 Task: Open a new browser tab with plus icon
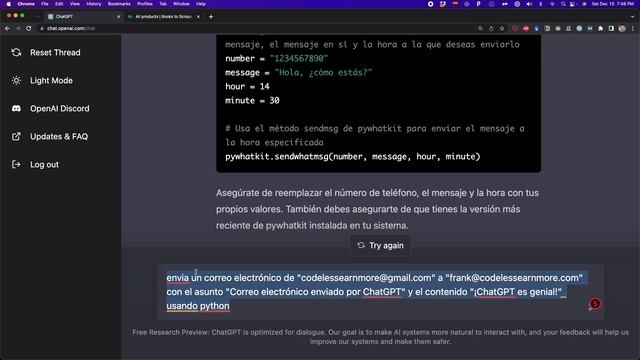pos(211,17)
